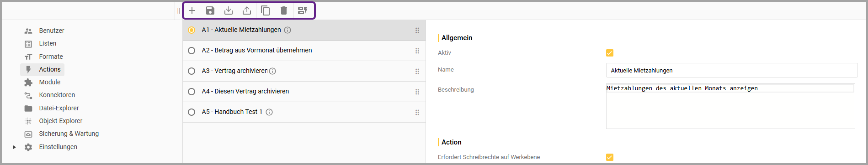Open Konnektoren in the sidebar
Screen dimensions: 868x165
coord(57,95)
